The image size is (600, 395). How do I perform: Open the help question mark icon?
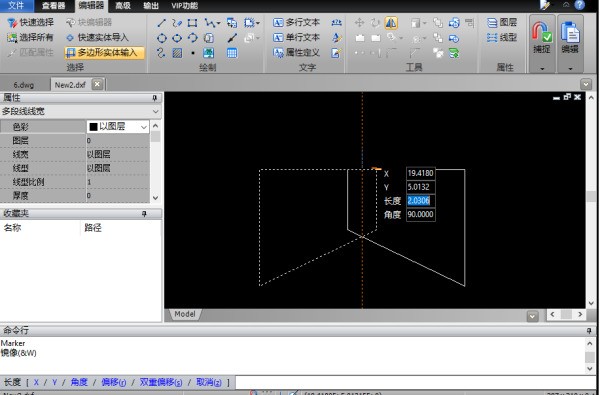(x=579, y=5)
